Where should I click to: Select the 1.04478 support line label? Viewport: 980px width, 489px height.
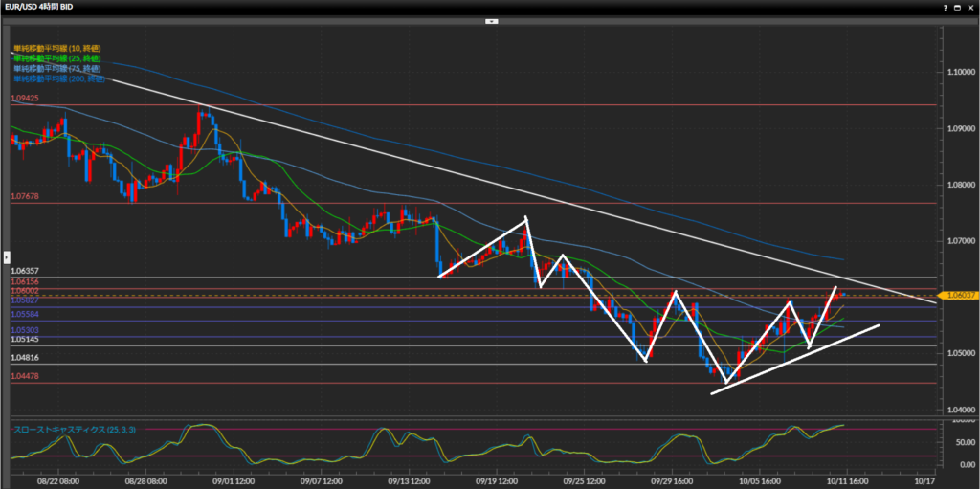(25, 376)
